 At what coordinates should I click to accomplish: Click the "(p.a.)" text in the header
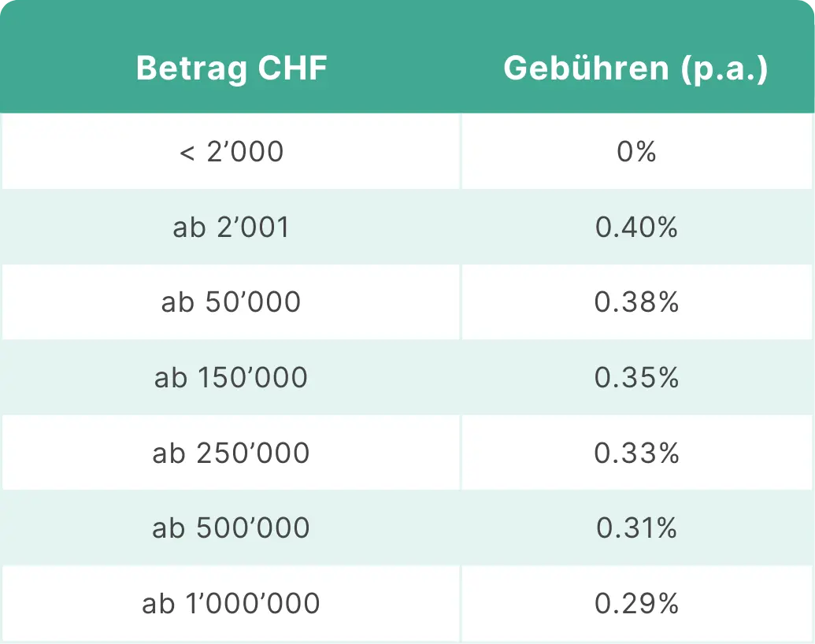point(724,69)
